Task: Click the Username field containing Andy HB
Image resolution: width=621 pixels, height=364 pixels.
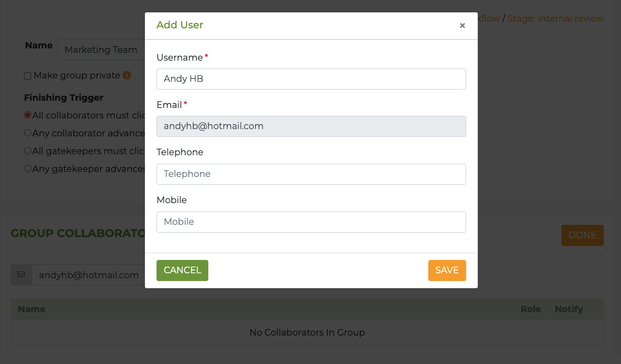Action: (311, 79)
